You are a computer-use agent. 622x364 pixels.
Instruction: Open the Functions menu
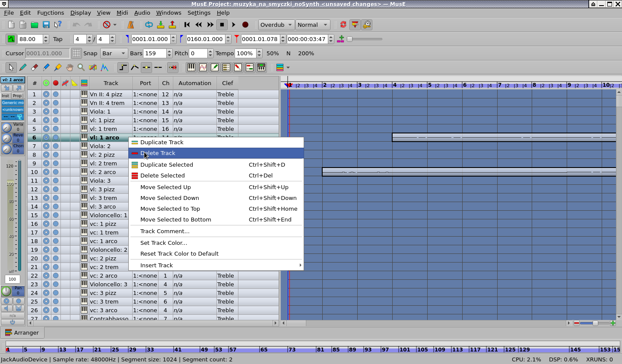coord(51,13)
